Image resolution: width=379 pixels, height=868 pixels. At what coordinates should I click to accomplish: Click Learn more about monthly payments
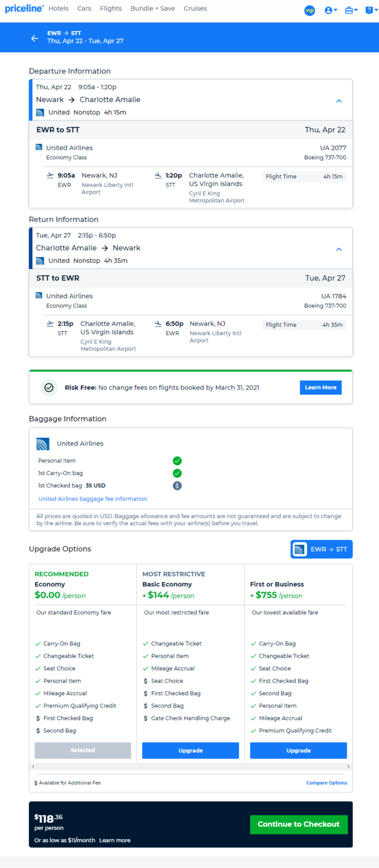click(115, 840)
